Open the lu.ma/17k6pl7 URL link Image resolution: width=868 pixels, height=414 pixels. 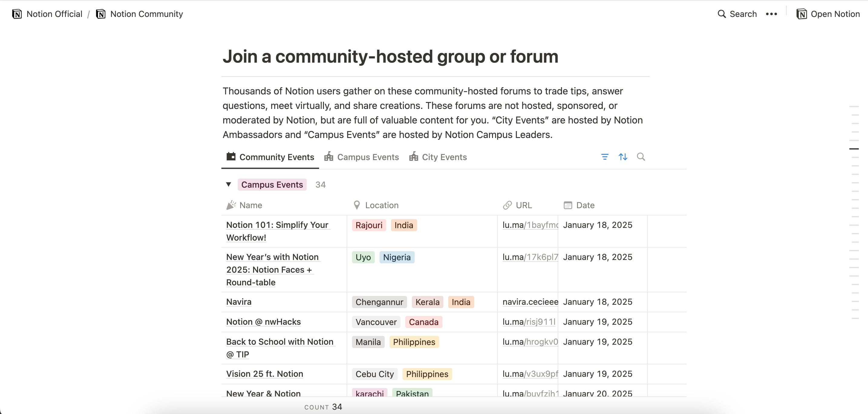coord(530,257)
